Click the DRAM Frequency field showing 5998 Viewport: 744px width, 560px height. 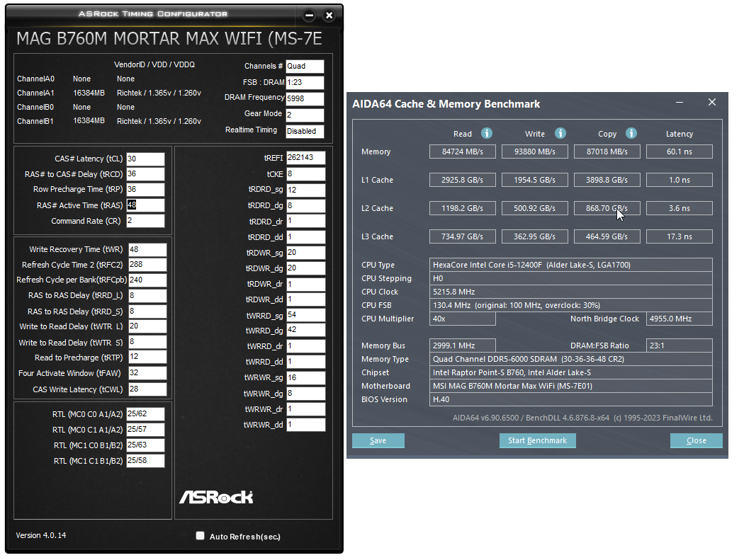pos(305,98)
